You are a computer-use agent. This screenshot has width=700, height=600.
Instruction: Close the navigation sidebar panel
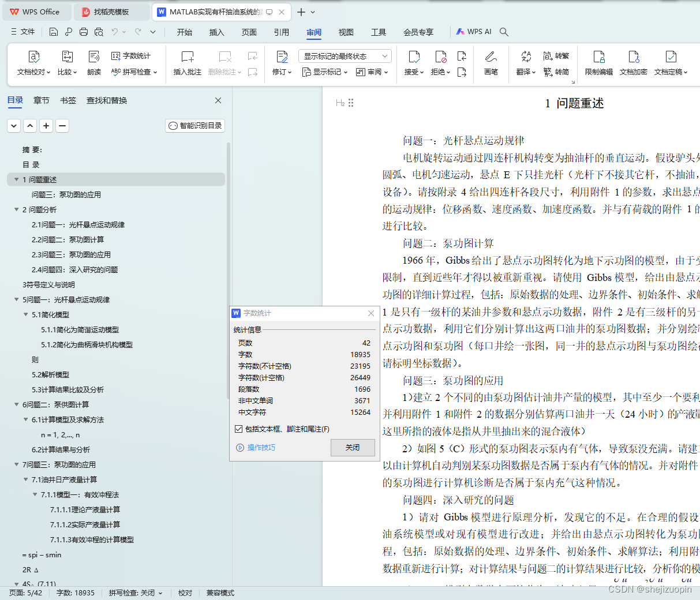(x=218, y=100)
